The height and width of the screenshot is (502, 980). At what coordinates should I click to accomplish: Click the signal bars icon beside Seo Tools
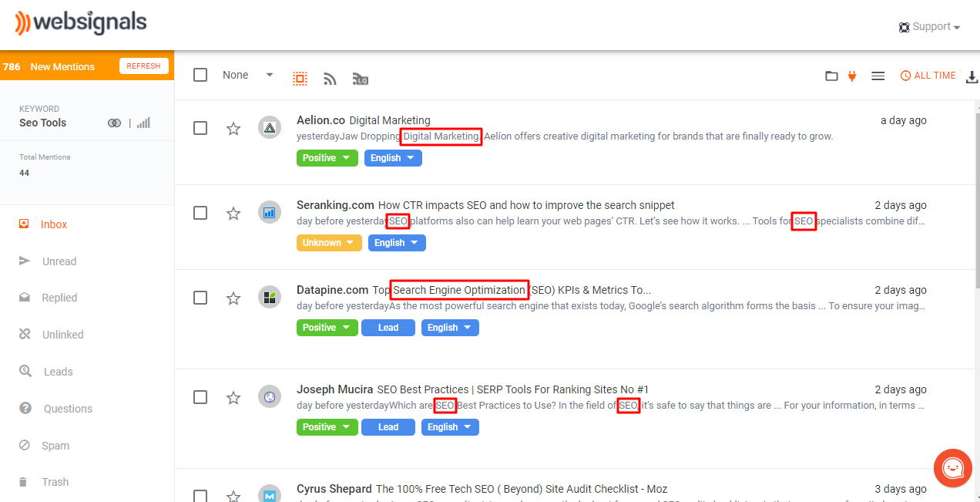click(143, 123)
